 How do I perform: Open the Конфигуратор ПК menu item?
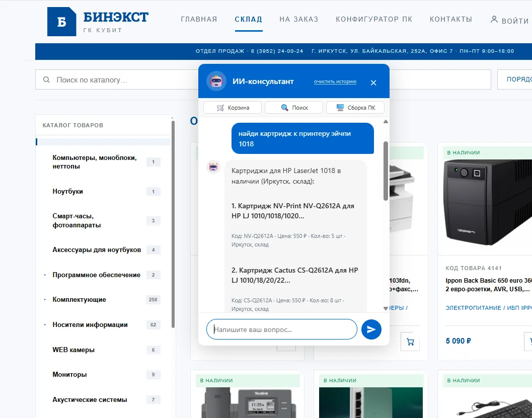coord(374,19)
